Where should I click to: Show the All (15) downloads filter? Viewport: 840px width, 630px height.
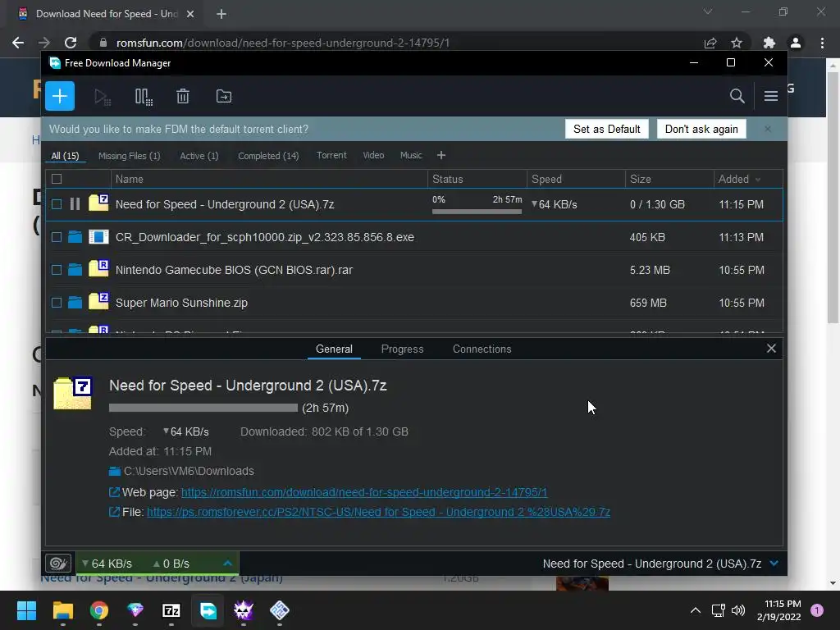click(x=65, y=156)
